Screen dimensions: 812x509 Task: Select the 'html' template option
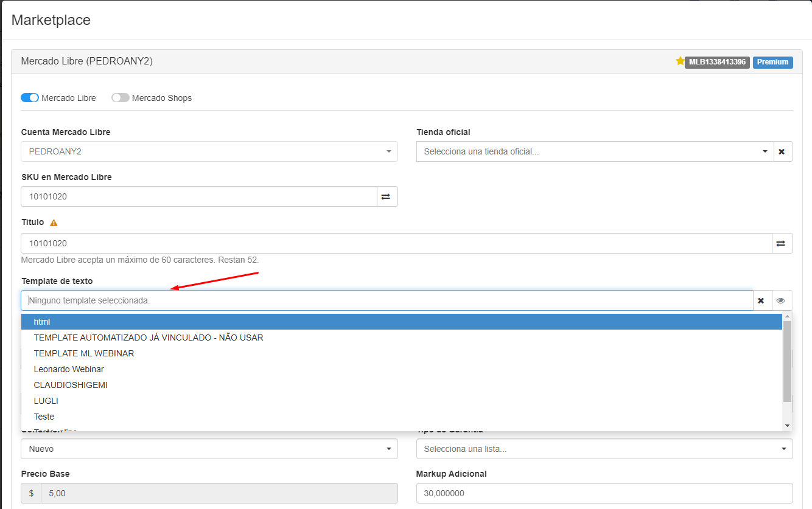pos(402,322)
